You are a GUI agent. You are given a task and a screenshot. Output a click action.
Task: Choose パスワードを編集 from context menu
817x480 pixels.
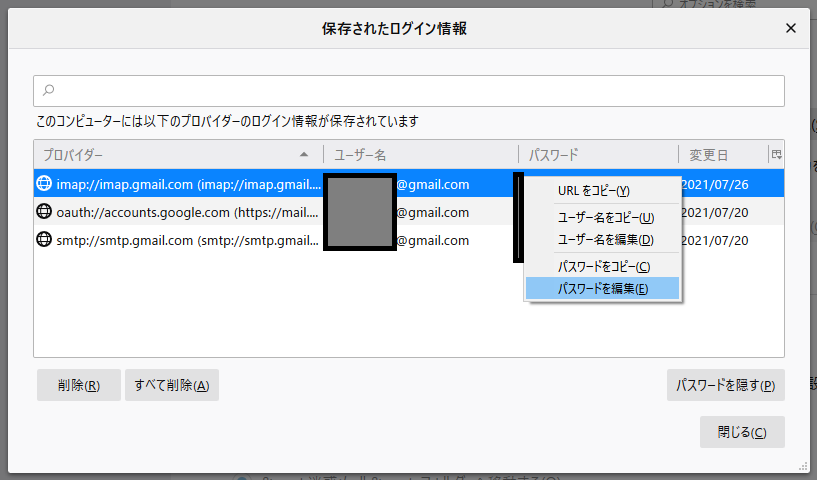coord(602,288)
